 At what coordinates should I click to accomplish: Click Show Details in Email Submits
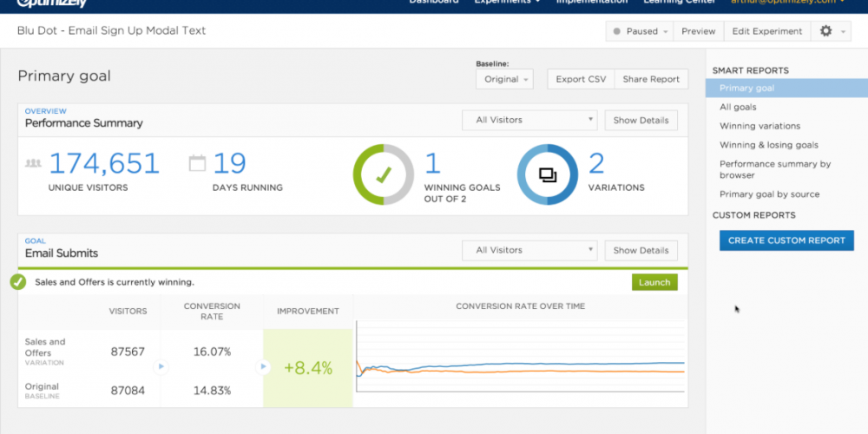[641, 250]
